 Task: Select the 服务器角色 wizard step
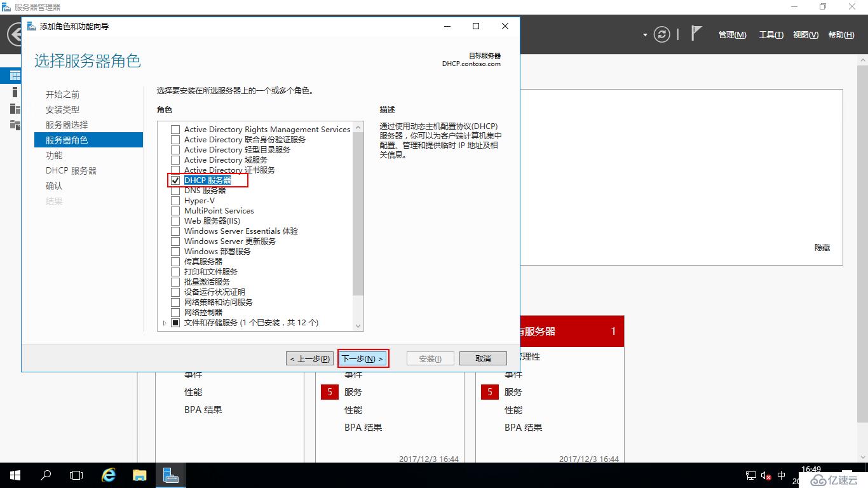coord(88,140)
